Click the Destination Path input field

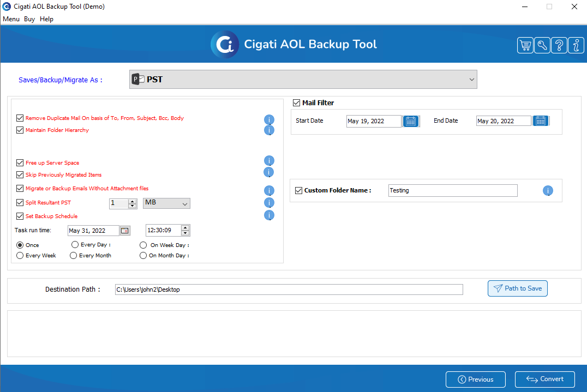289,290
